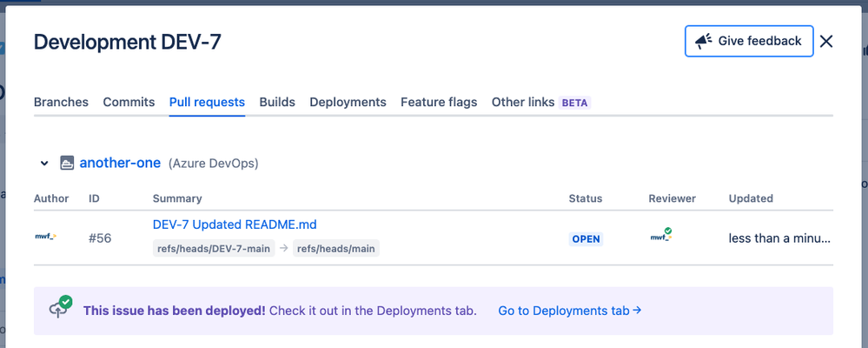Click the megaphone icon in Give feedback
This screenshot has height=348, width=868.
704,41
